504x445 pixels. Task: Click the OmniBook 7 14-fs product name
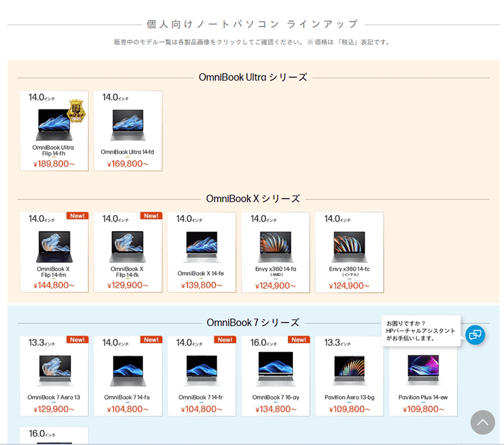click(127, 397)
